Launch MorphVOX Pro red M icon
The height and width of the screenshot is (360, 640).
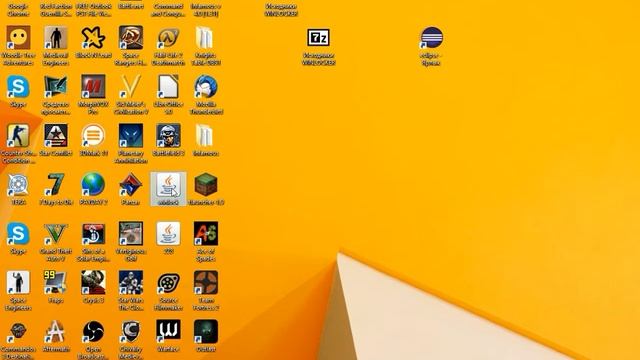point(93,87)
